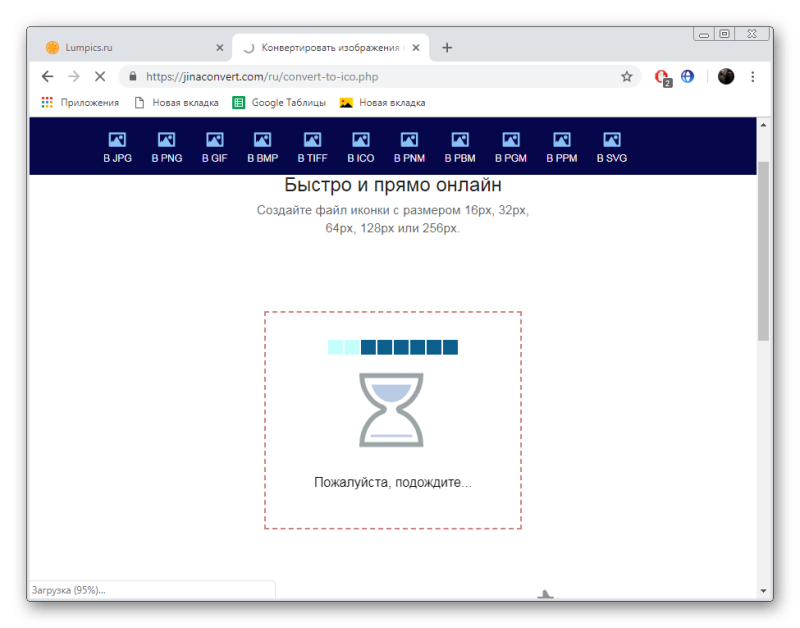Image resolution: width=800 pixels, height=628 pixels.
Task: Stop page loading with the X button
Action: pos(100,77)
